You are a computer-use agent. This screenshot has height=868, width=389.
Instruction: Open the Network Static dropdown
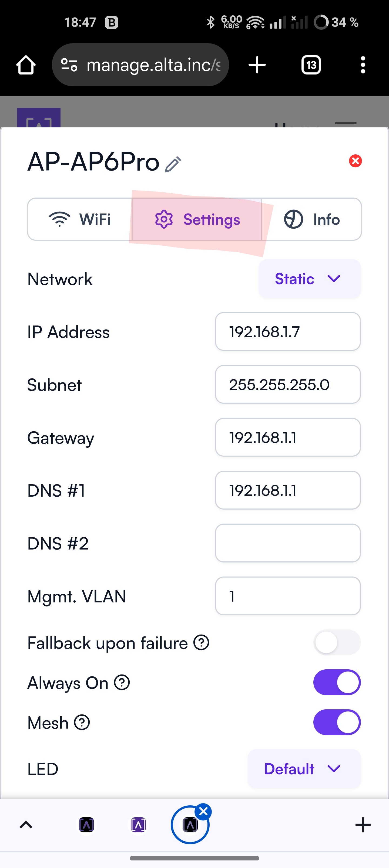click(309, 279)
